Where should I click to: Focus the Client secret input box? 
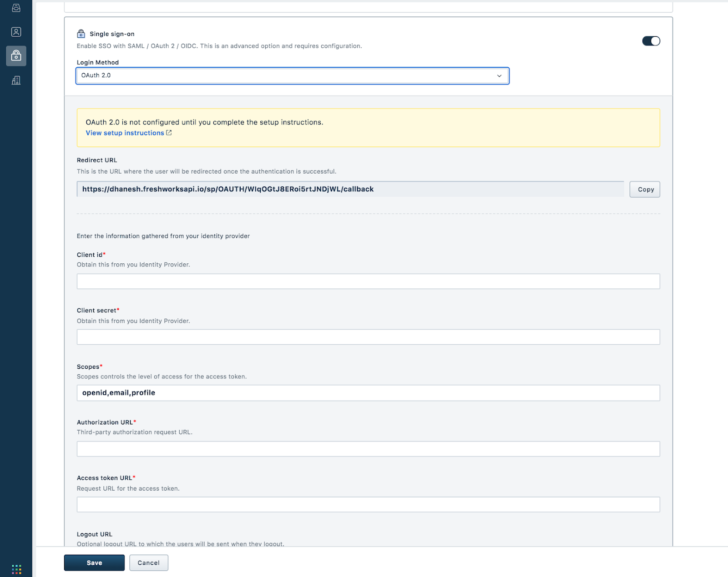tap(368, 336)
